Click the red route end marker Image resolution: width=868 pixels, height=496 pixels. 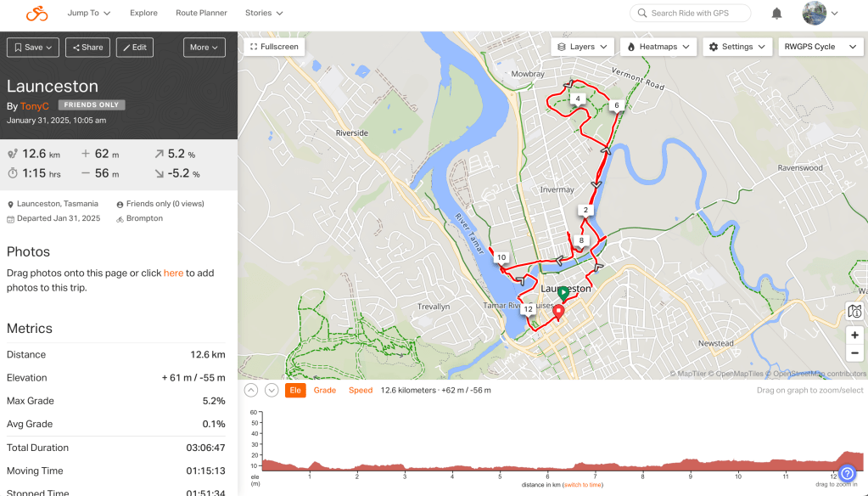[x=558, y=313]
